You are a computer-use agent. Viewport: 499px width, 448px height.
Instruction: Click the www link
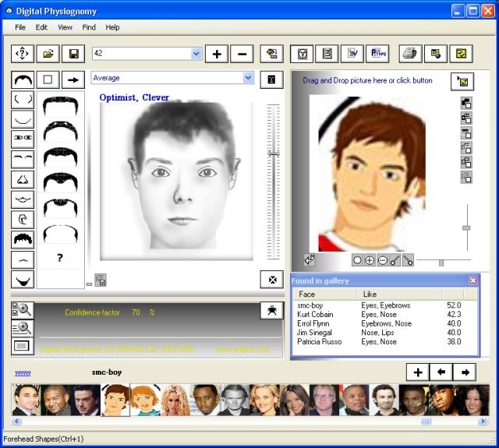pyautogui.click(x=23, y=372)
